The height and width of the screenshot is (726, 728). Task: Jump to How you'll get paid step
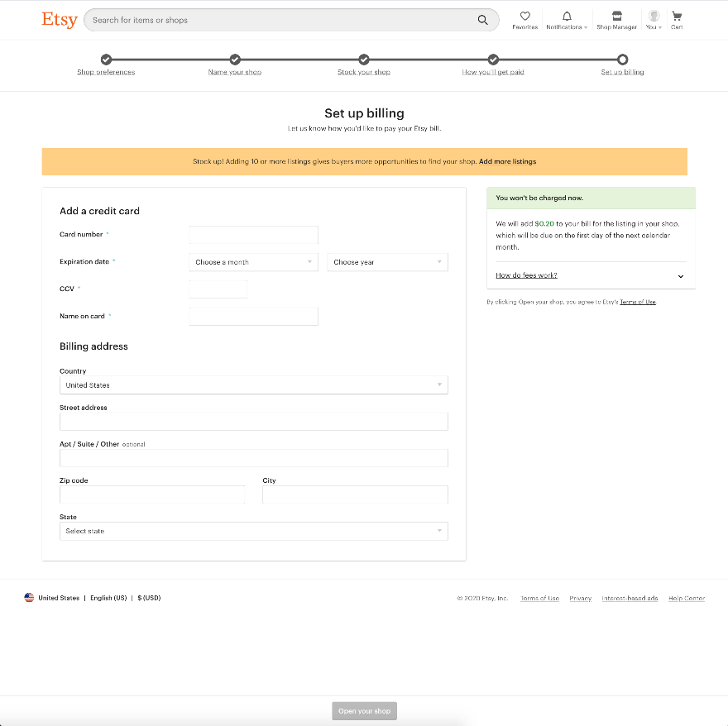492,72
